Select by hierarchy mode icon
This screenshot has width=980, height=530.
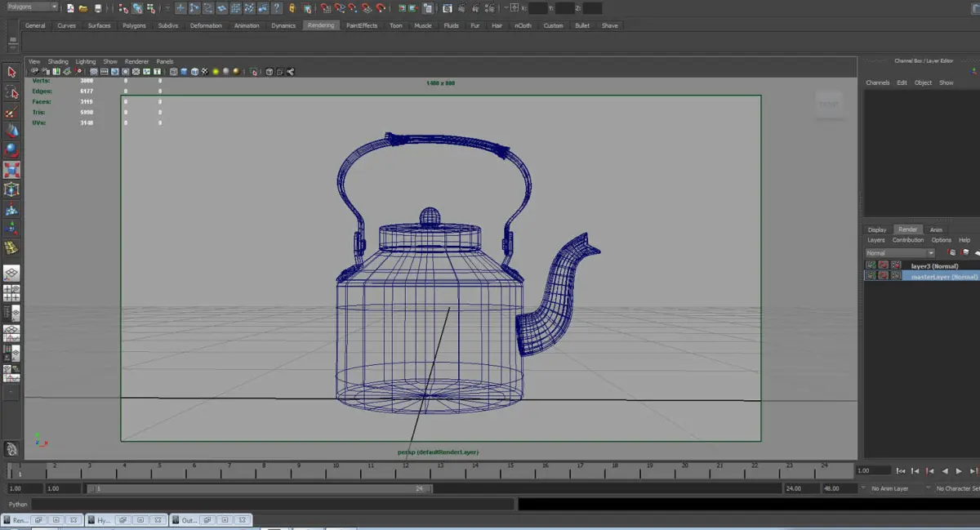point(123,8)
